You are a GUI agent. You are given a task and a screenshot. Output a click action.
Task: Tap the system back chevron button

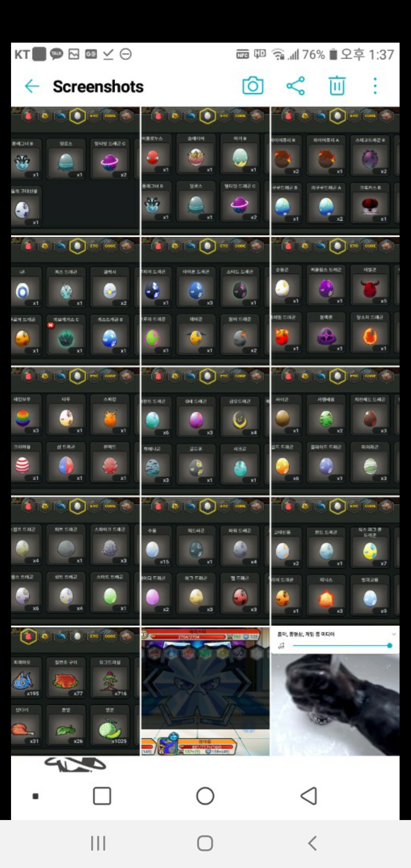click(312, 843)
